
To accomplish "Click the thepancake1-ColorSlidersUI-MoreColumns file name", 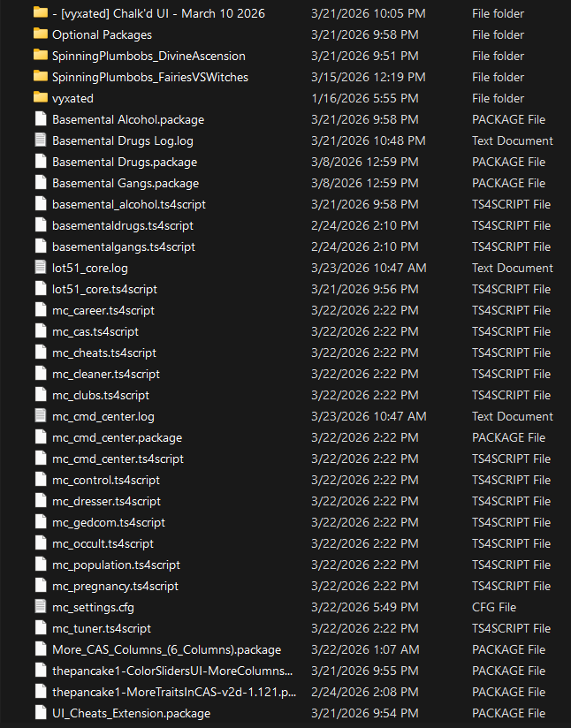I will click(172, 671).
